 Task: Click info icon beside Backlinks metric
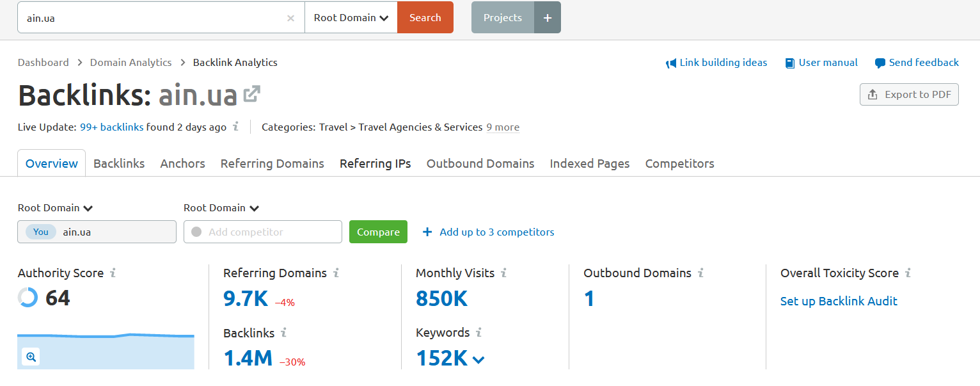283,332
